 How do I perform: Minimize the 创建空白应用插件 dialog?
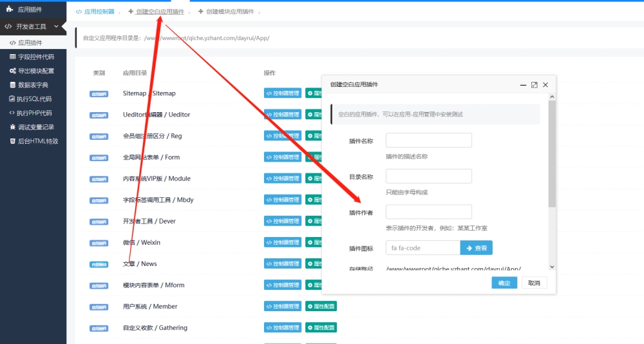[523, 84]
